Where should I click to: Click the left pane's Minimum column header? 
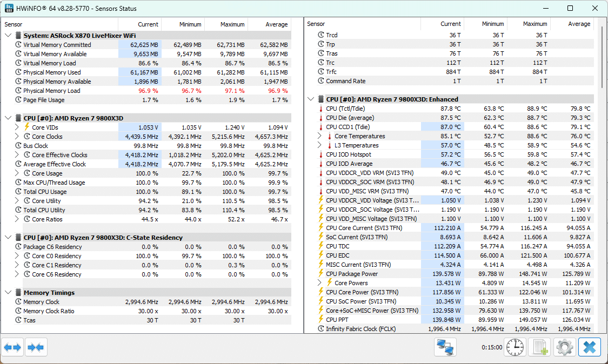tap(183, 24)
